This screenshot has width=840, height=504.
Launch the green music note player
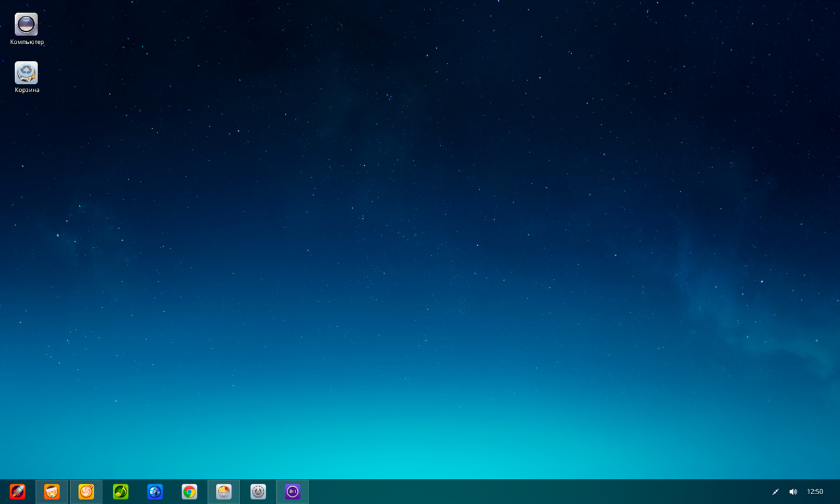pos(121,492)
